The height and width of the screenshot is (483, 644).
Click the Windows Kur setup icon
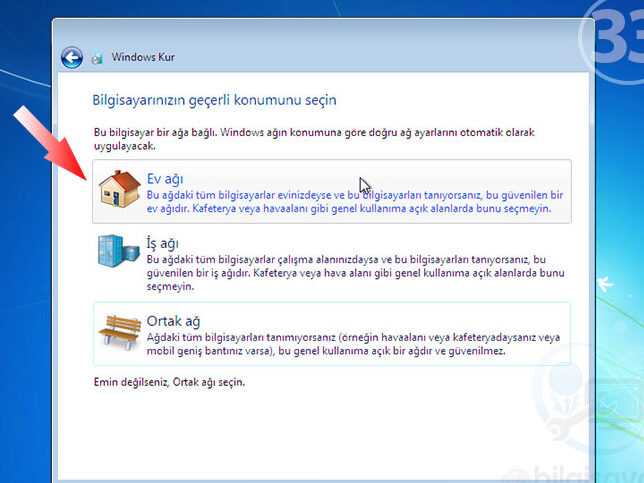coord(97,58)
